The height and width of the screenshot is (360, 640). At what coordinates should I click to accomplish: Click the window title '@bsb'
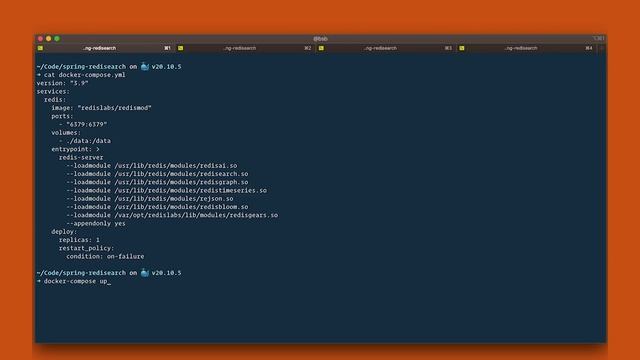pyautogui.click(x=320, y=39)
